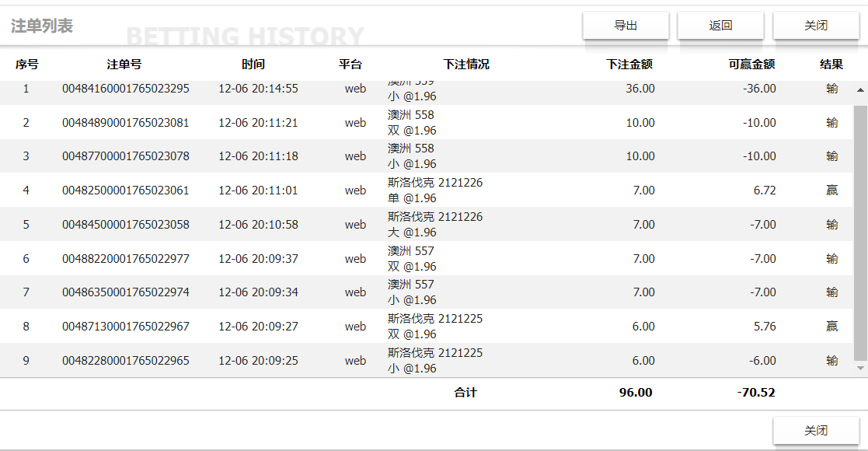Click the 澳洲 557 小 bet in row 7
Image resolution: width=868 pixels, height=451 pixels.
click(x=412, y=292)
